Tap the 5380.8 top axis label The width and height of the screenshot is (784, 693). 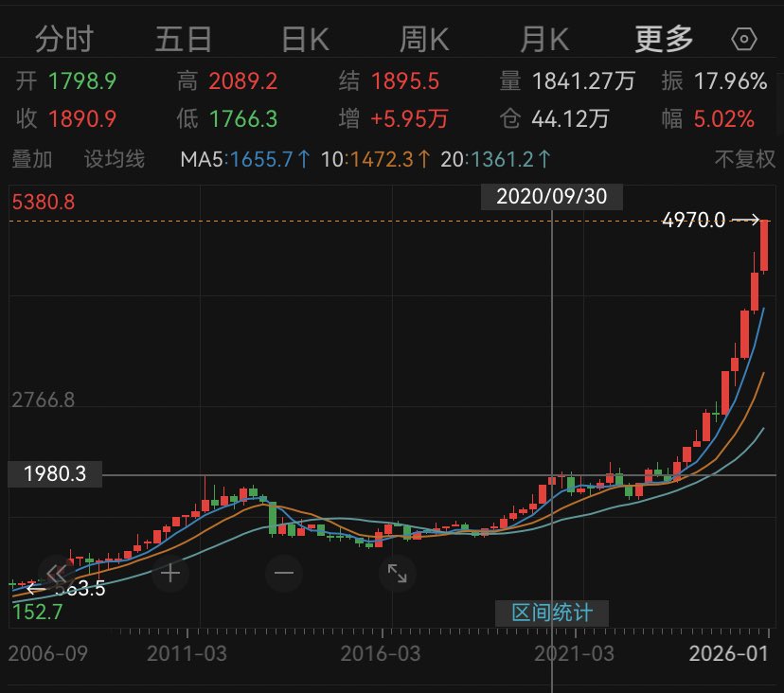click(44, 202)
